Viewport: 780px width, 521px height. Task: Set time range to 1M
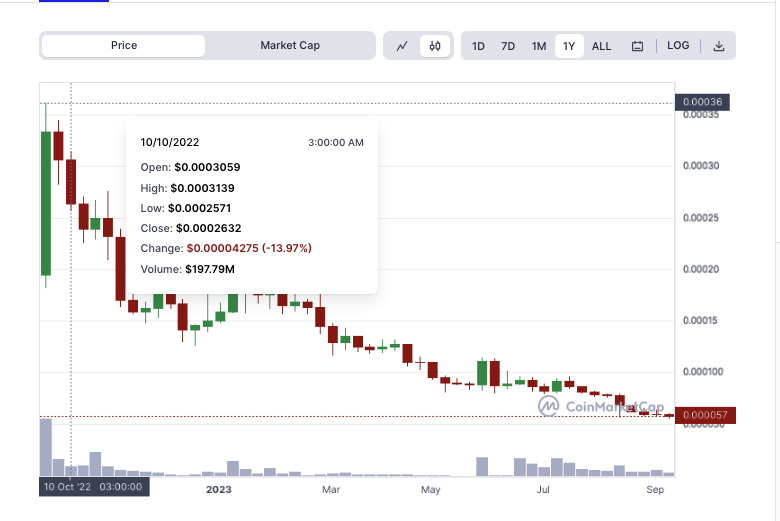click(x=539, y=46)
